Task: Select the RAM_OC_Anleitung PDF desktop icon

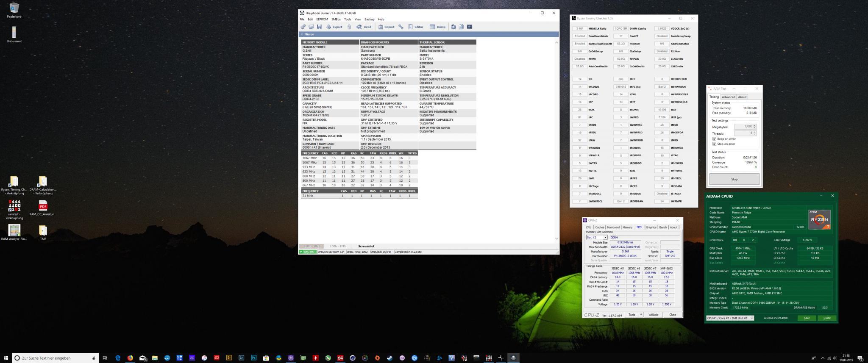Action: point(43,208)
